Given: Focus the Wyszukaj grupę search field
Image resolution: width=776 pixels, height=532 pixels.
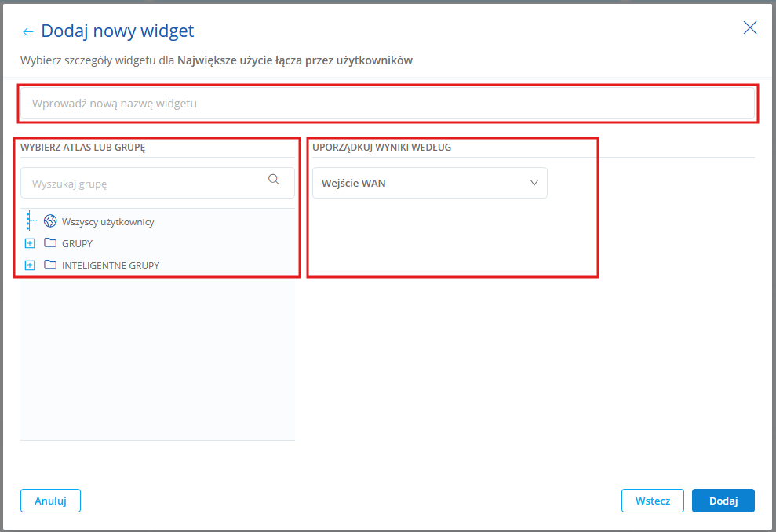Looking at the screenshot, I should click(158, 183).
